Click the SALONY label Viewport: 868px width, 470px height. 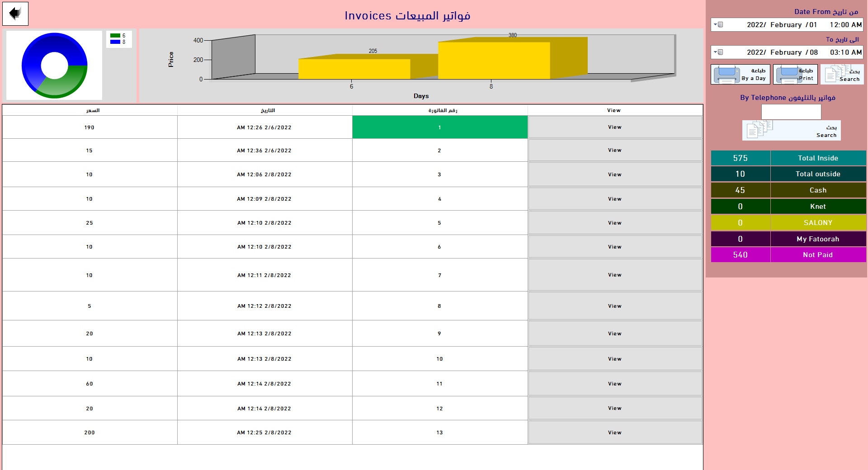tap(818, 223)
